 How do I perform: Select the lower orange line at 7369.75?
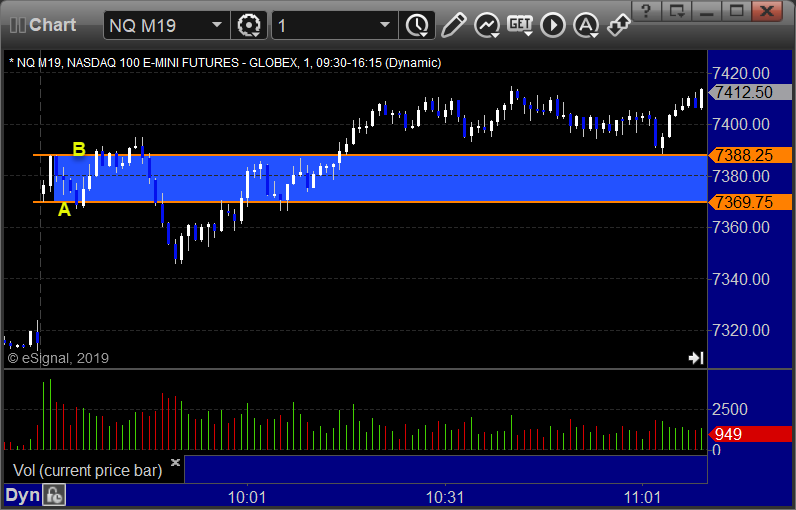point(371,202)
